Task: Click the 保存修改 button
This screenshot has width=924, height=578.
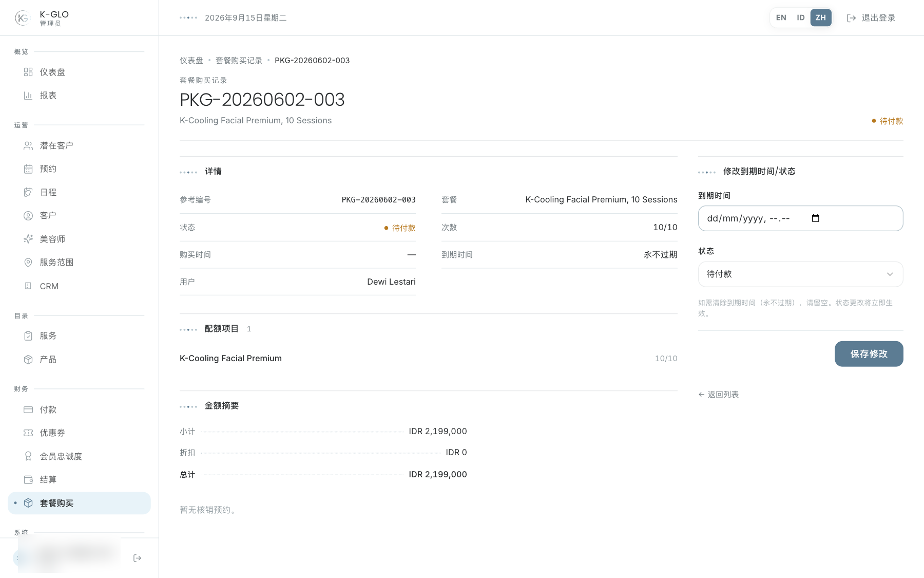Action: [869, 354]
